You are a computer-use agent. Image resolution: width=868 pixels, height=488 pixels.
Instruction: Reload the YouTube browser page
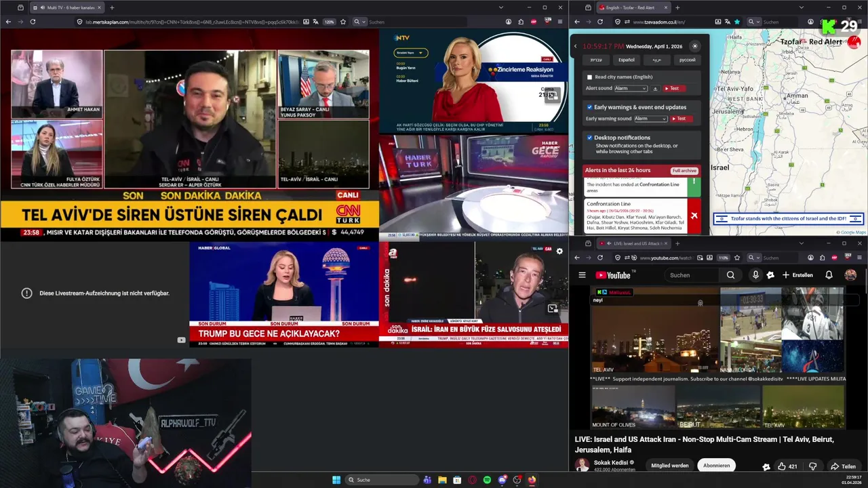click(600, 258)
